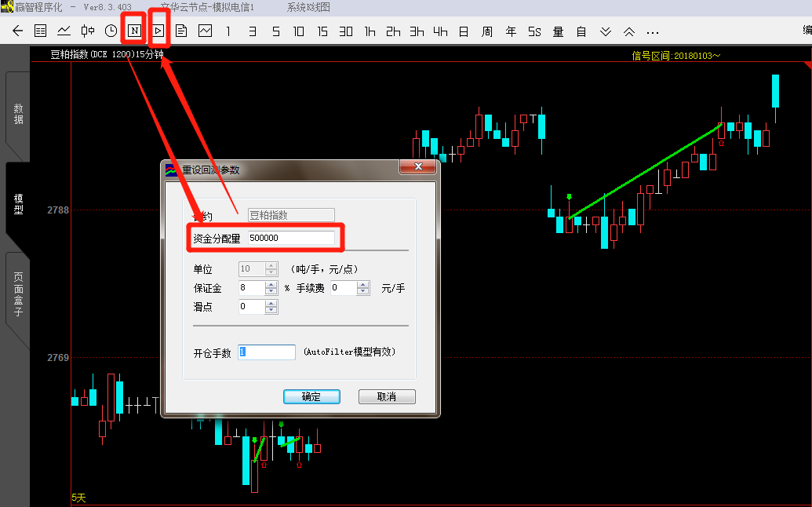Click the double chevron down icon
Image resolution: width=812 pixels, height=507 pixels.
point(605,31)
